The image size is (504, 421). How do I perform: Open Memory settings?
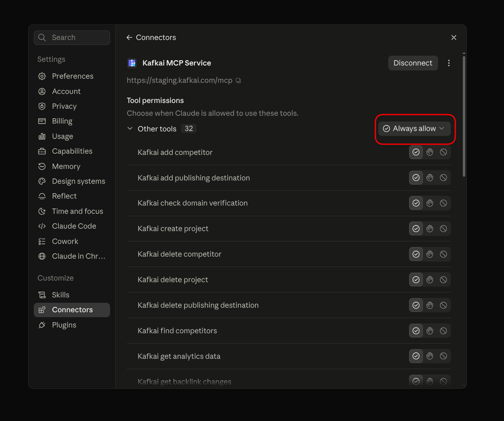pos(72,166)
